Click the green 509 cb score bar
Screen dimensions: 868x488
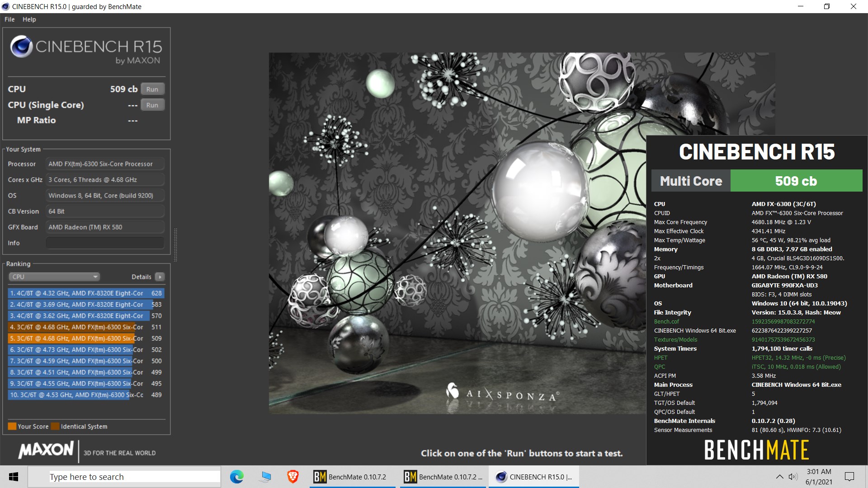pos(796,181)
